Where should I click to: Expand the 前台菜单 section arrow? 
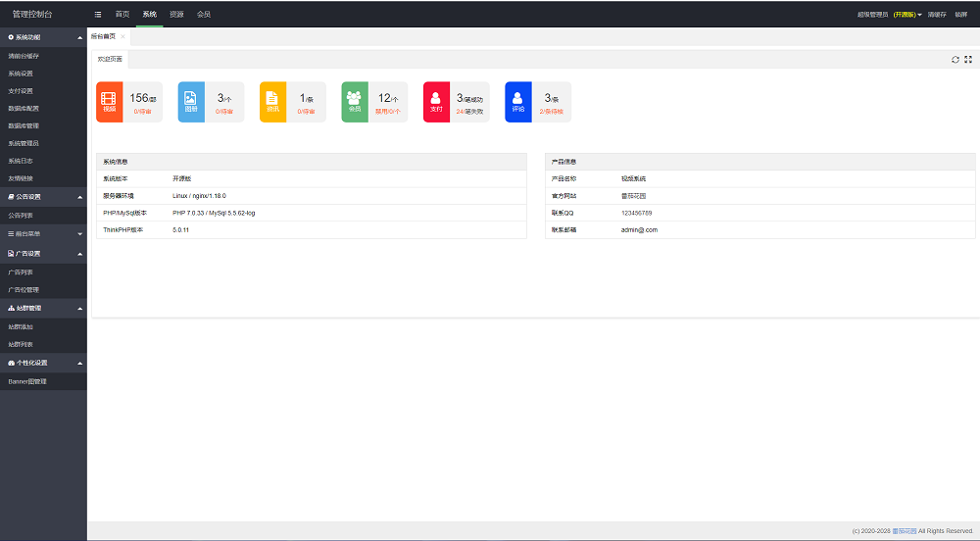(x=80, y=234)
